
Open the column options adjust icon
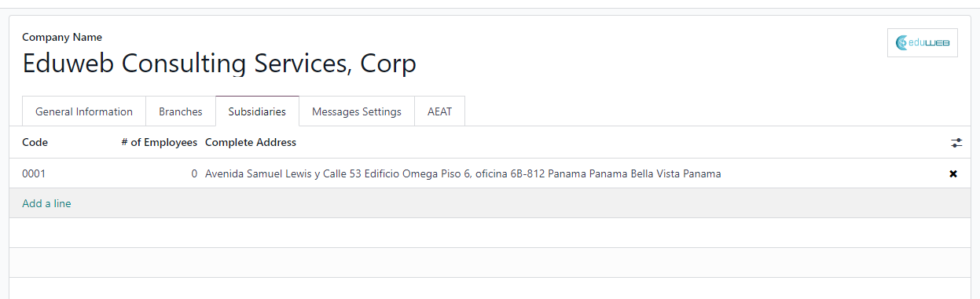[x=956, y=143]
